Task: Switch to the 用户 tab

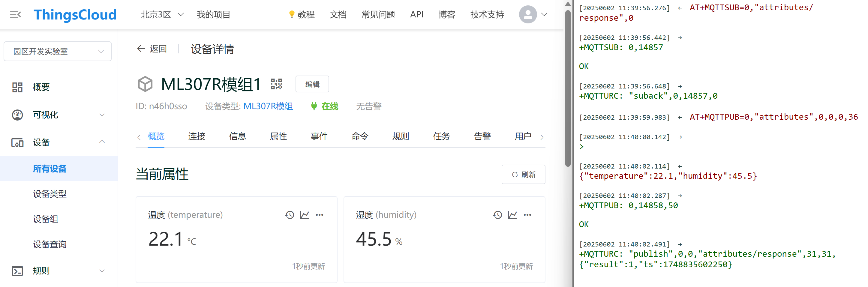Action: point(523,136)
